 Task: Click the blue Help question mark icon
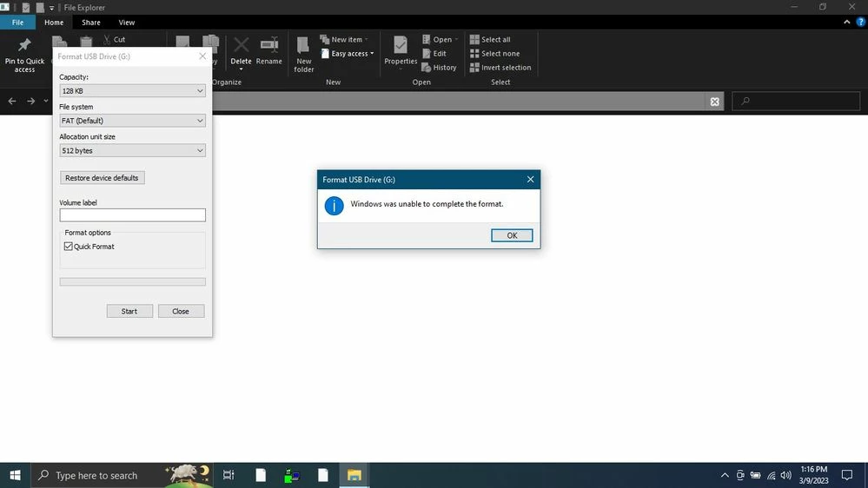click(860, 22)
